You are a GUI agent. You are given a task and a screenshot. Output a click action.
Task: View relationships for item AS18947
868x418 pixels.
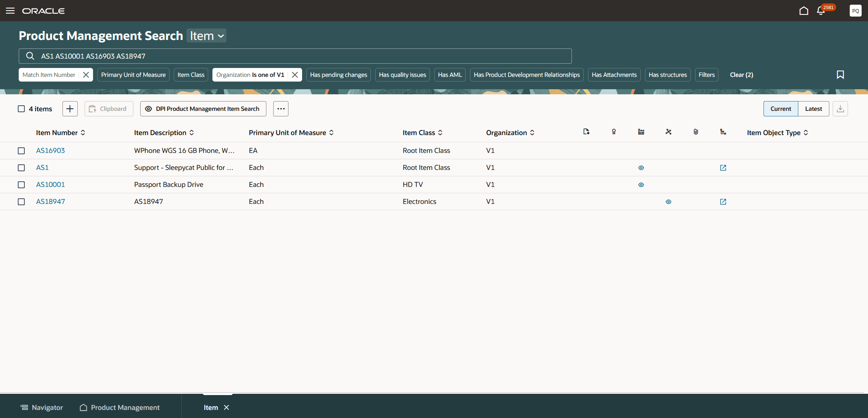click(x=668, y=202)
